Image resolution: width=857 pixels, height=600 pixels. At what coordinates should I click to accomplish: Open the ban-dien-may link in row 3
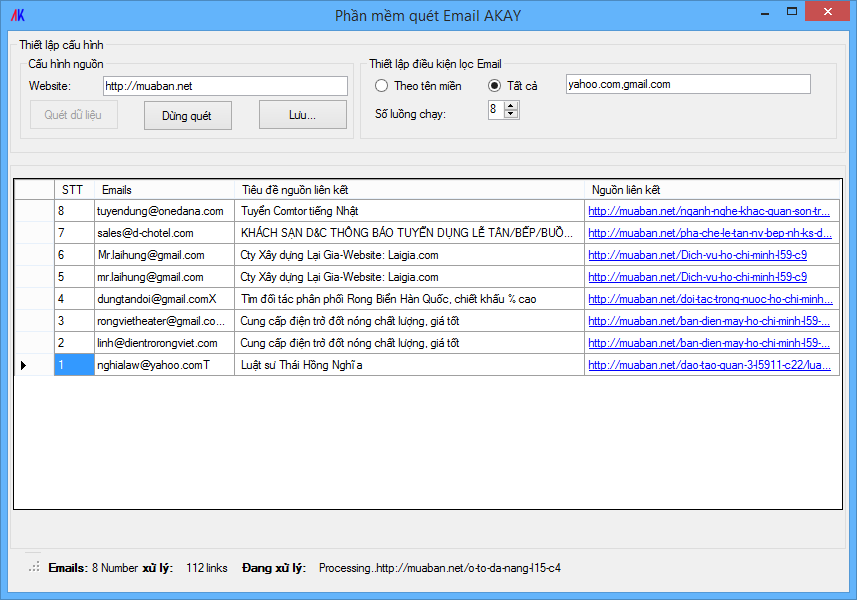(x=709, y=321)
